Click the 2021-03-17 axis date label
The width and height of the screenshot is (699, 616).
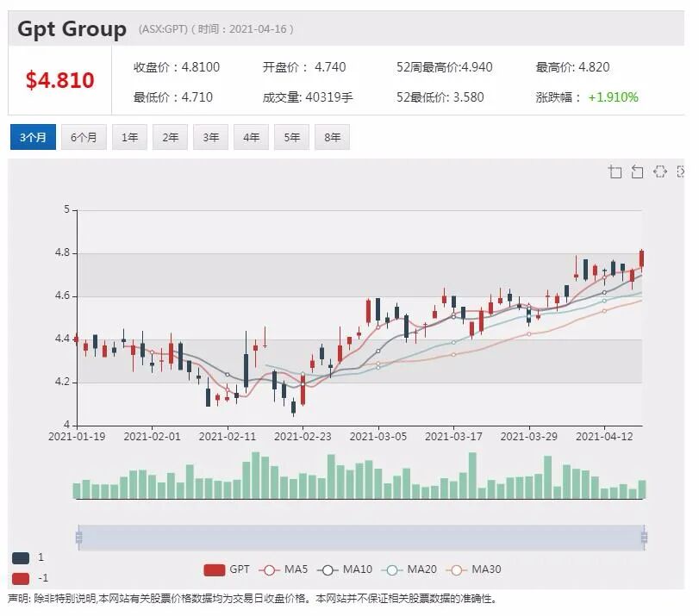pos(453,437)
